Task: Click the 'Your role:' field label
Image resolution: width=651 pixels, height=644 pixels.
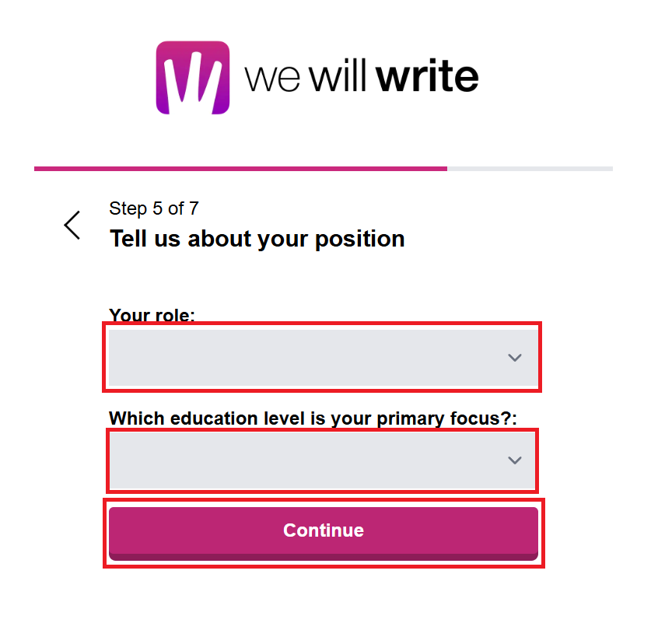Action: click(x=152, y=315)
